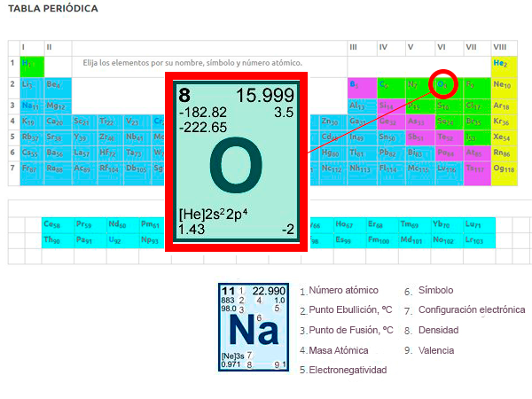Select Lutetium Lu71 cell
The width and height of the screenshot is (532, 399).
pos(480,224)
